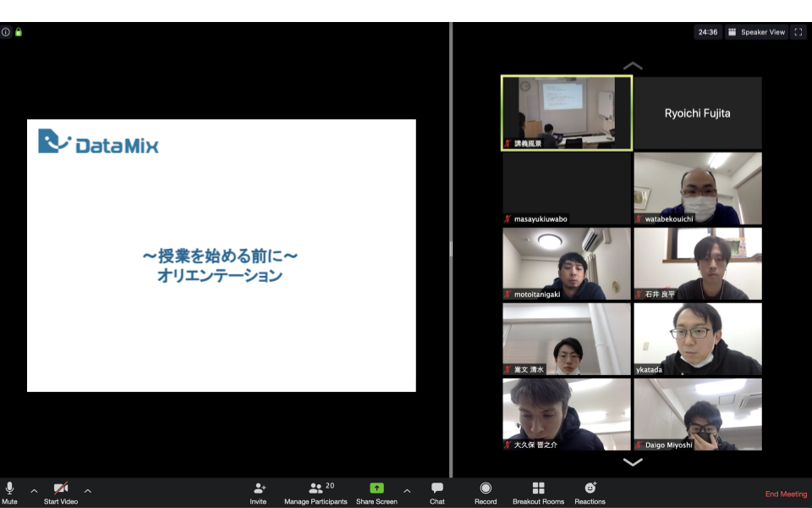Image resolution: width=812 pixels, height=508 pixels.
Task: Expand video options arrow beside Start Video
Action: point(87,491)
